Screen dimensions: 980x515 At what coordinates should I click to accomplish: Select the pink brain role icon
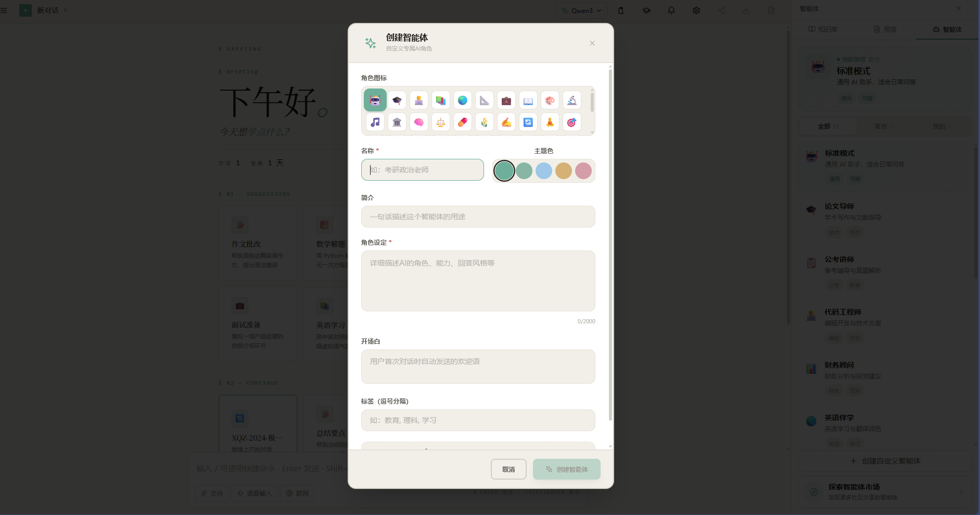click(x=419, y=122)
